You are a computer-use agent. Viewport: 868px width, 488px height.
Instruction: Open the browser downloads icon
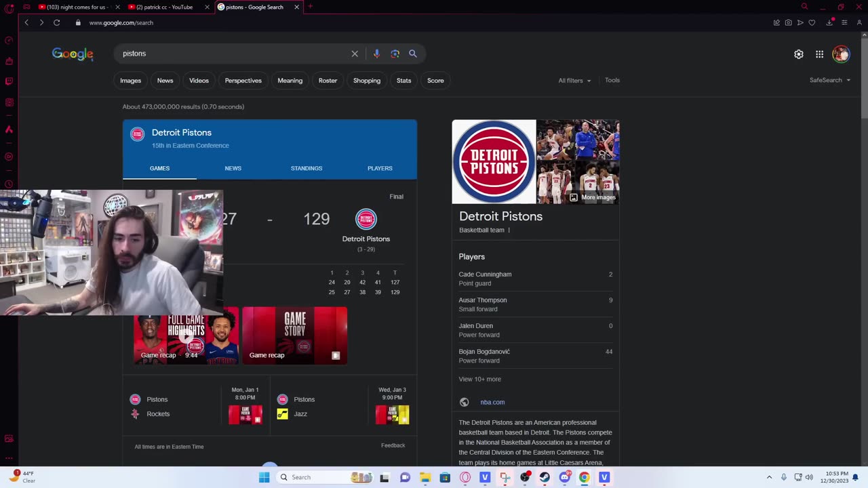829,22
